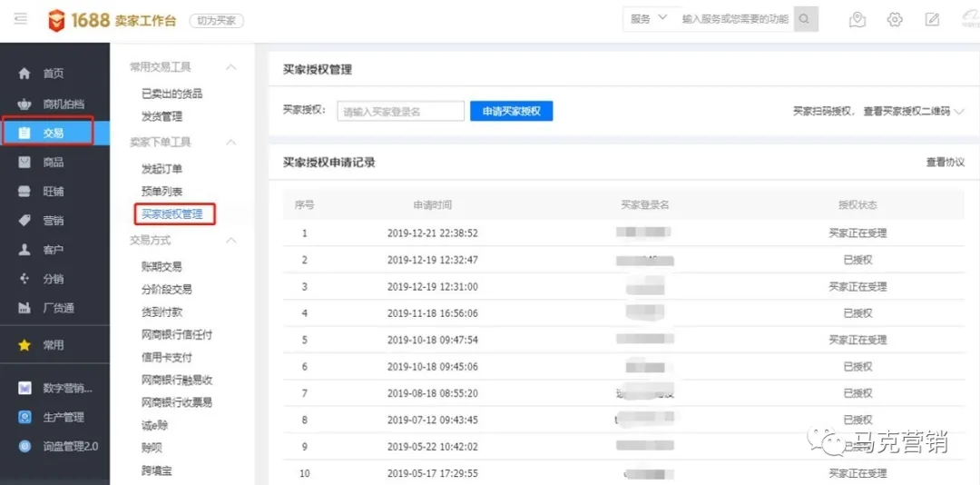Open the settings gear icon in header

[895, 19]
